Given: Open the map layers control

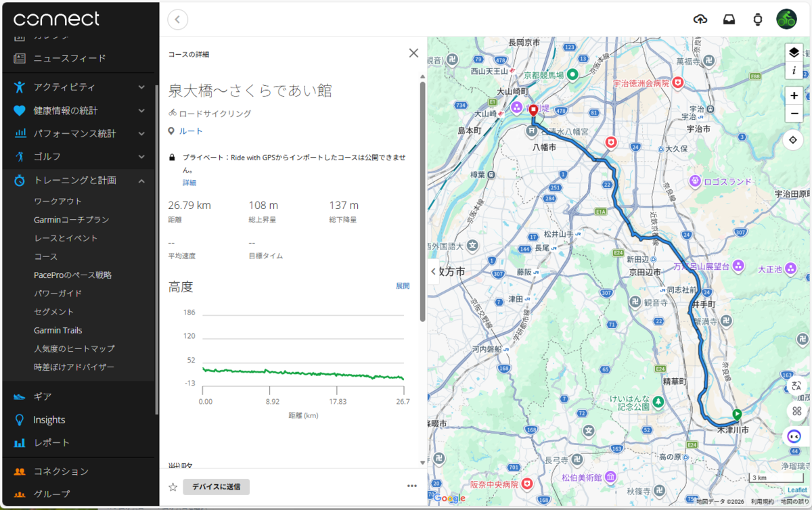Looking at the screenshot, I should 794,53.
